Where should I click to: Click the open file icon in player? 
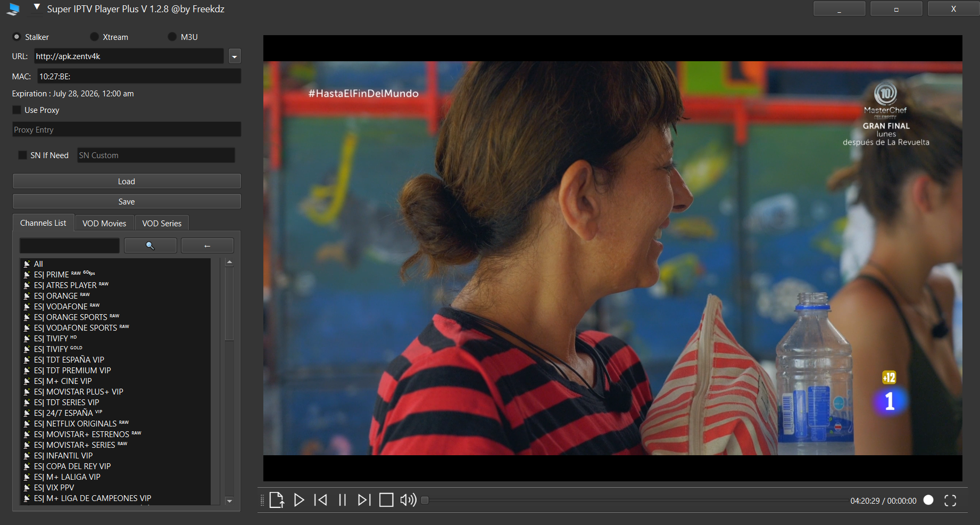tap(276, 500)
